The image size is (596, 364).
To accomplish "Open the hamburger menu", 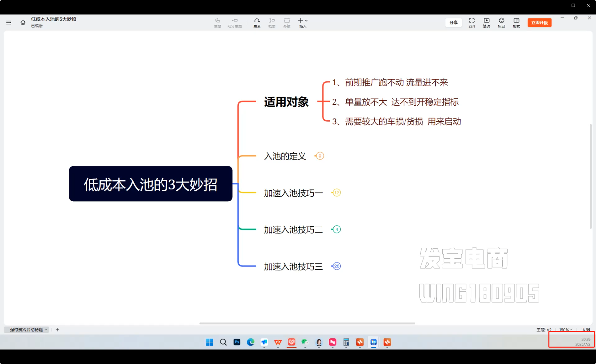I will [x=9, y=22].
